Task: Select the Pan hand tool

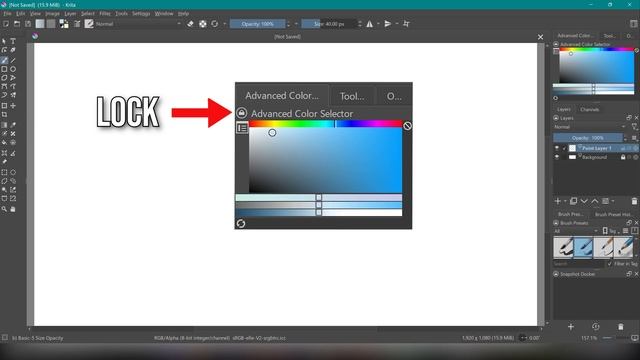Action: (13, 209)
